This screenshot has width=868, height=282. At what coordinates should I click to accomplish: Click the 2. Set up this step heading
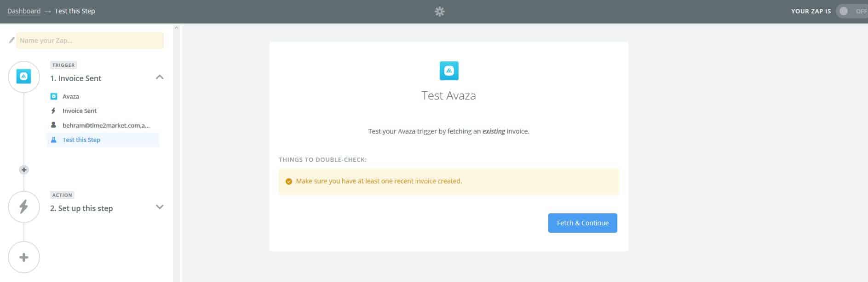[x=81, y=208]
